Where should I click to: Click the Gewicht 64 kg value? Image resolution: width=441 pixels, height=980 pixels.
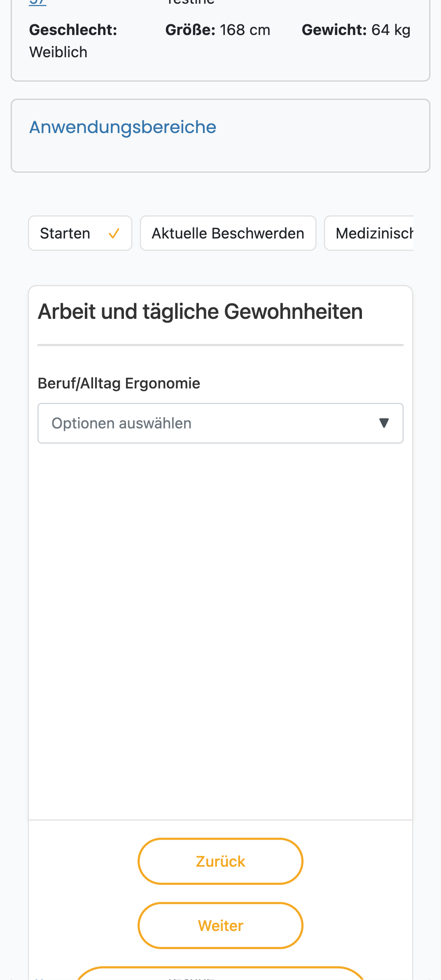click(391, 30)
